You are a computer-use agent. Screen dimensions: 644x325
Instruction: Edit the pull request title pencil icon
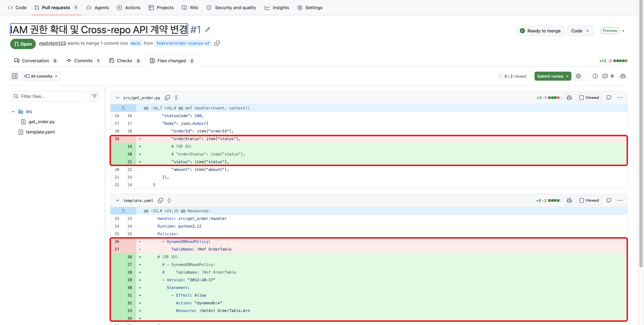coord(207,30)
